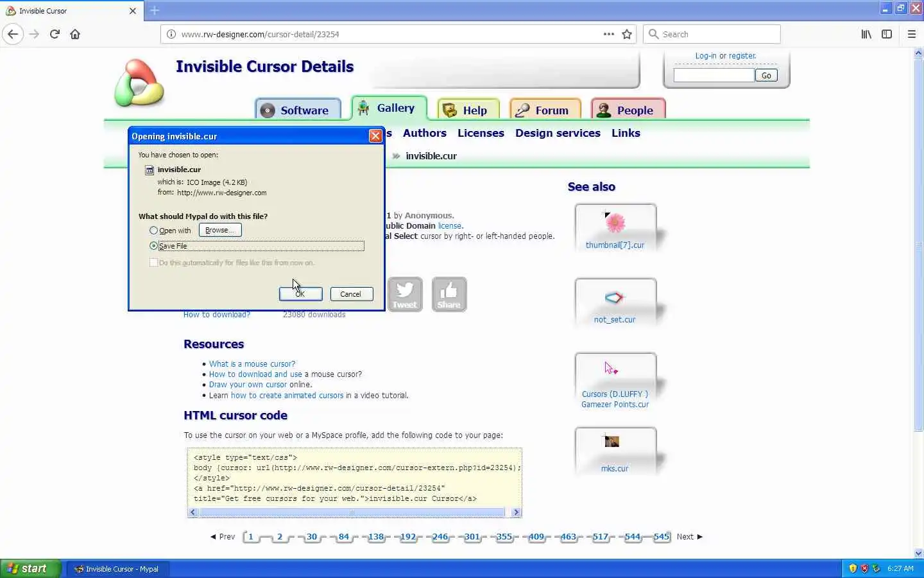Click the 'How to download?' link
This screenshot has height=578, width=924.
[x=217, y=315]
